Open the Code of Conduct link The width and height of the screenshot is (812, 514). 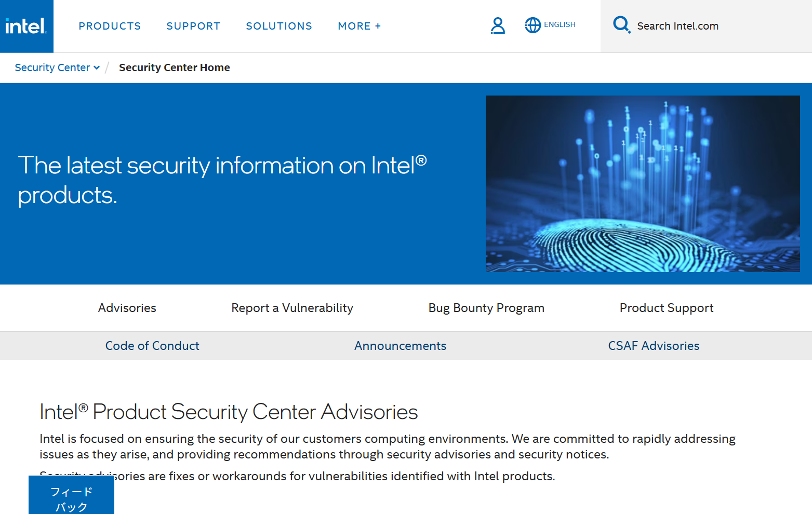[x=152, y=346]
